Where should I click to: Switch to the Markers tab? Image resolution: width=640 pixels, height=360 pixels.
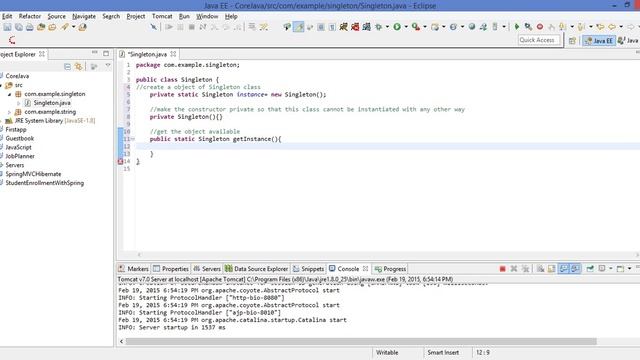133,269
